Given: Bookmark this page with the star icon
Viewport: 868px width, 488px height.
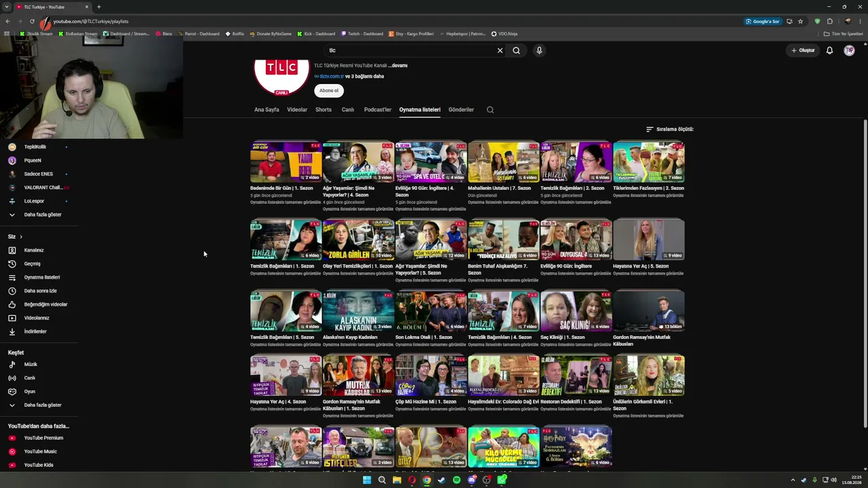Looking at the screenshot, I should tap(800, 21).
